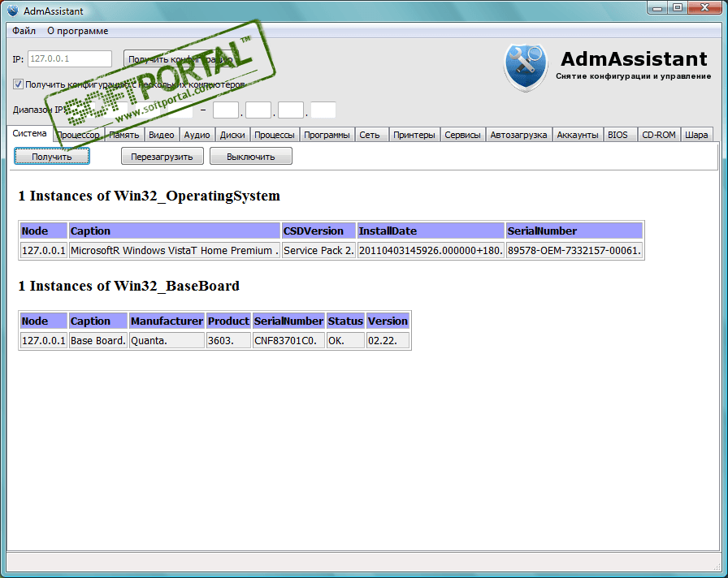The image size is (728, 578).
Task: Click first octet field after the dash
Action: [x=226, y=110]
